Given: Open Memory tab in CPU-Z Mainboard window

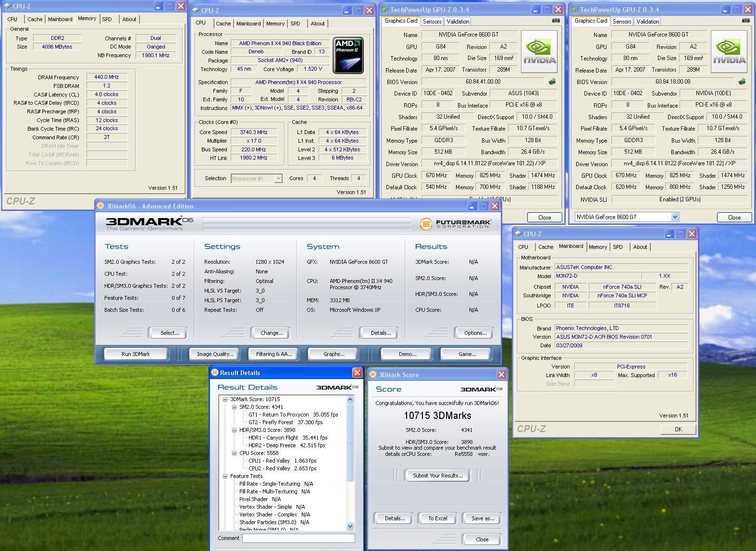Looking at the screenshot, I should [x=598, y=247].
